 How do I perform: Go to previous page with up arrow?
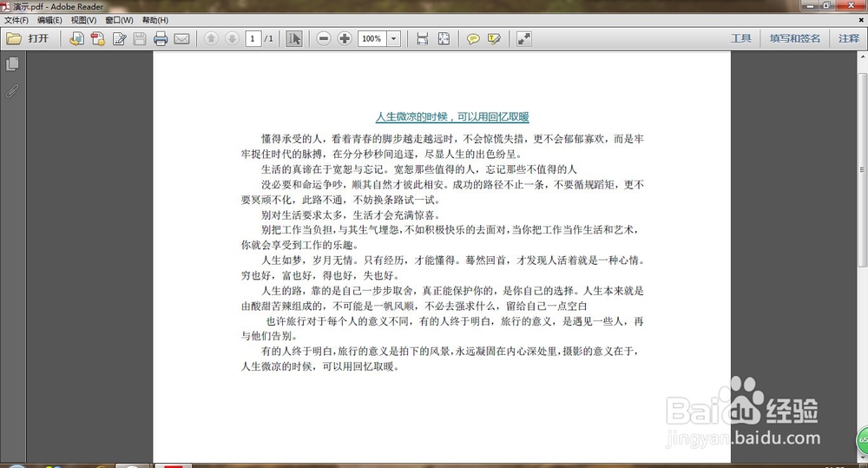(211, 39)
